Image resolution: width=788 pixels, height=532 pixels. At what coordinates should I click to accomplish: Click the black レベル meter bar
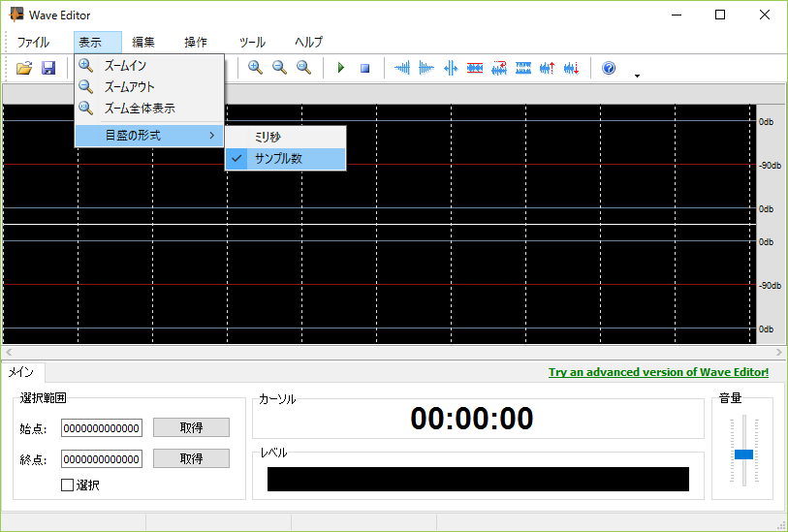click(x=478, y=479)
